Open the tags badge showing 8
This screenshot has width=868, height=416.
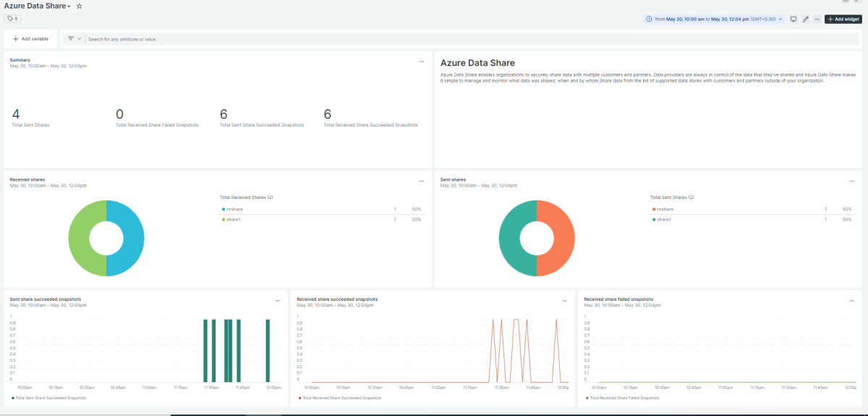12,19
